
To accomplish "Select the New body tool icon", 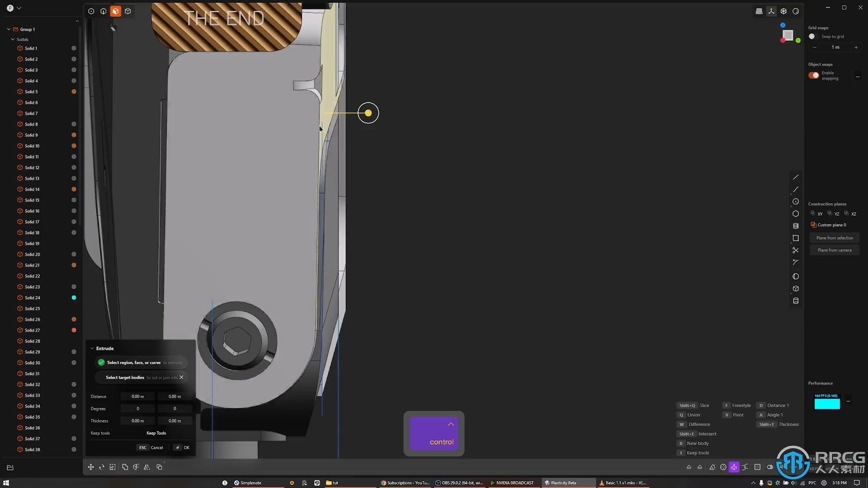I will (682, 443).
